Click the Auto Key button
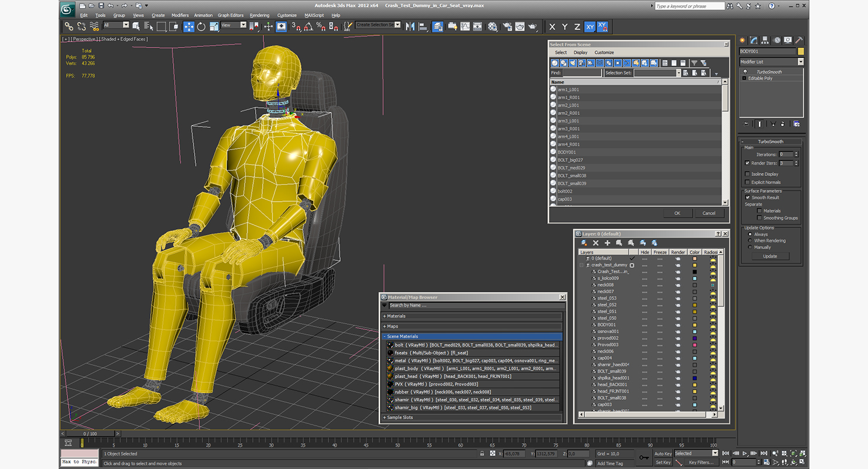 (x=663, y=453)
